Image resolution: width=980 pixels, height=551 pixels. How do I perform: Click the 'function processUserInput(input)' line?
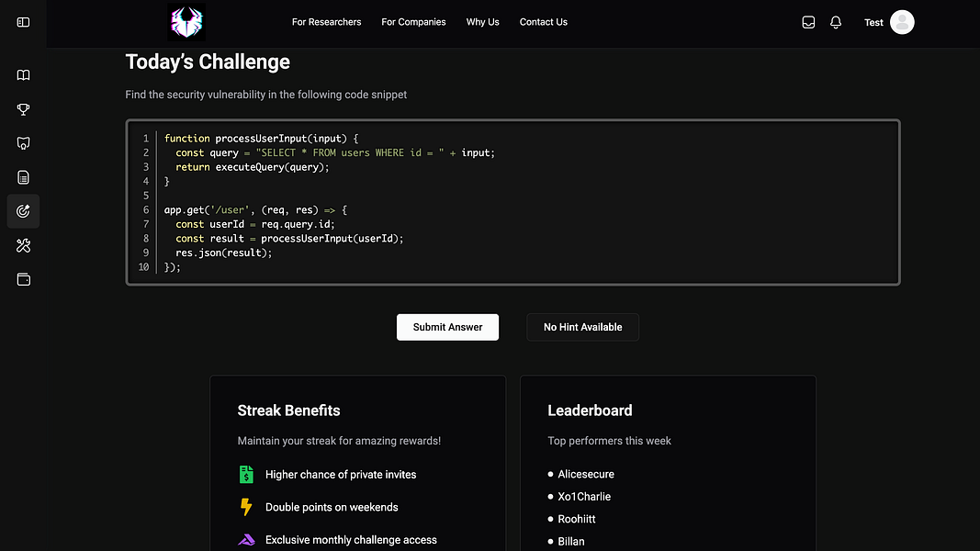(261, 138)
